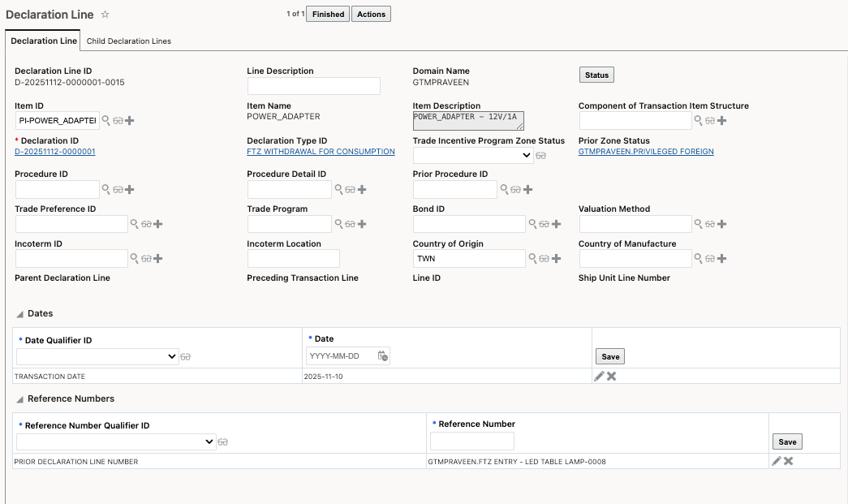Open declaration D-20251112-0000001 link
Viewport: 848px width, 504px height.
click(54, 152)
